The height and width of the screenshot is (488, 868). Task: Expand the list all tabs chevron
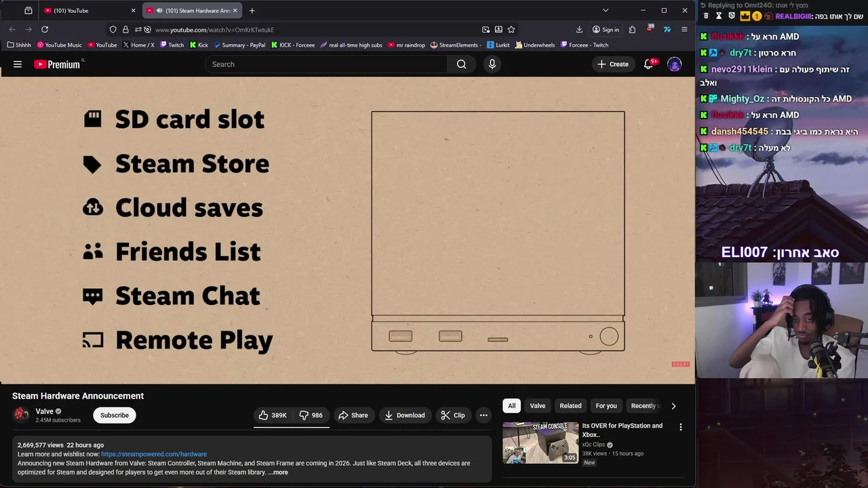coord(606,10)
